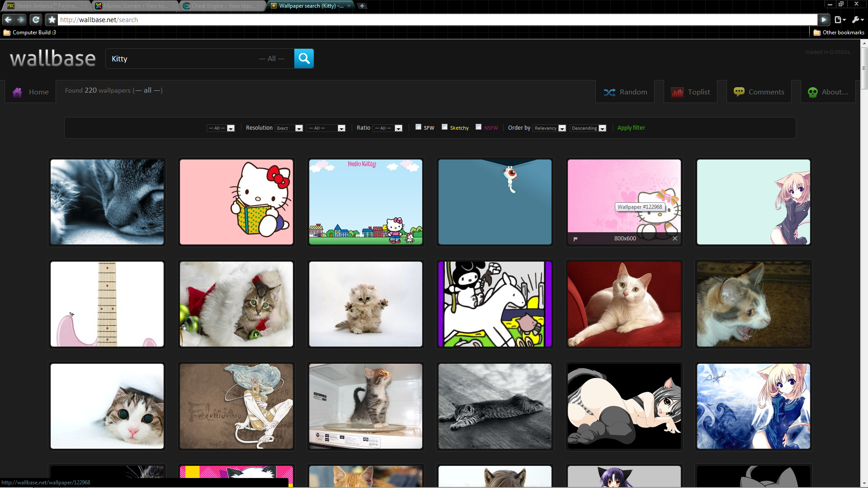Open Angel anime catgirl blue thumbnail

(x=754, y=406)
